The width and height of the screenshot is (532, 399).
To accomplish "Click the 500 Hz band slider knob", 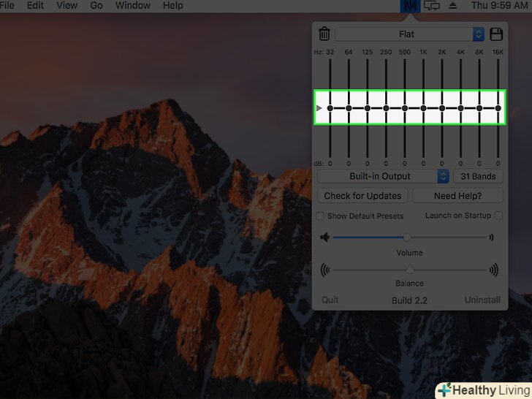I will [405, 108].
